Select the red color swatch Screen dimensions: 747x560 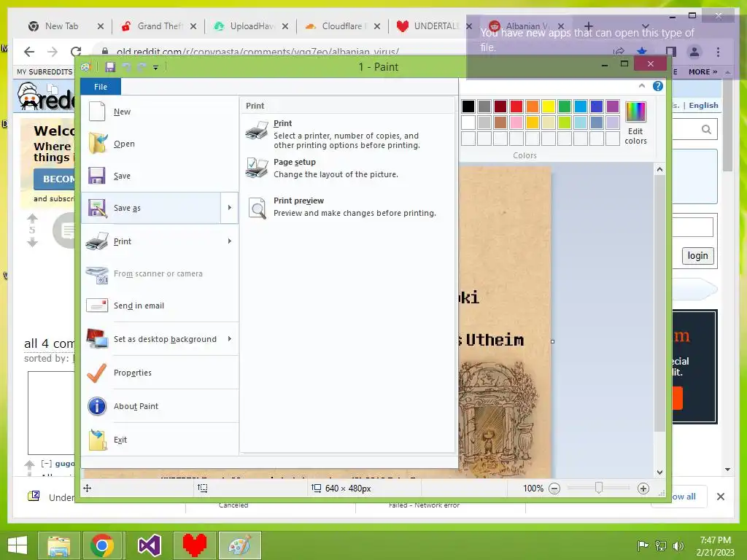(x=516, y=106)
